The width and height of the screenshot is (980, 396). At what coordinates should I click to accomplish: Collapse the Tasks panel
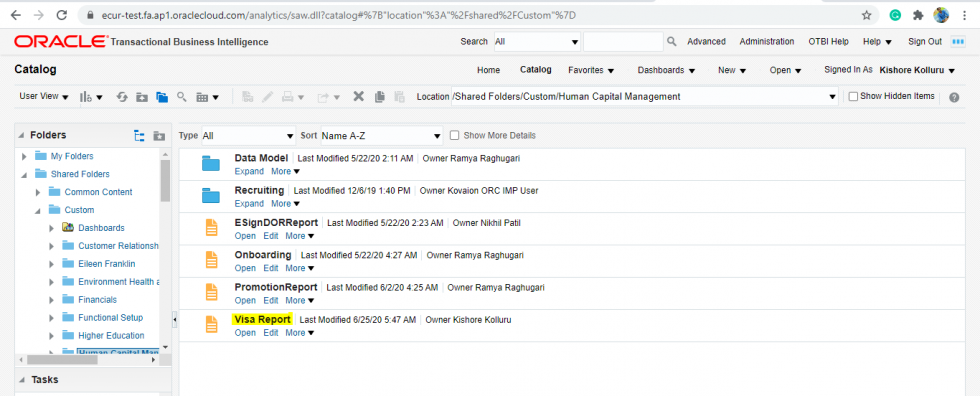tap(22, 380)
